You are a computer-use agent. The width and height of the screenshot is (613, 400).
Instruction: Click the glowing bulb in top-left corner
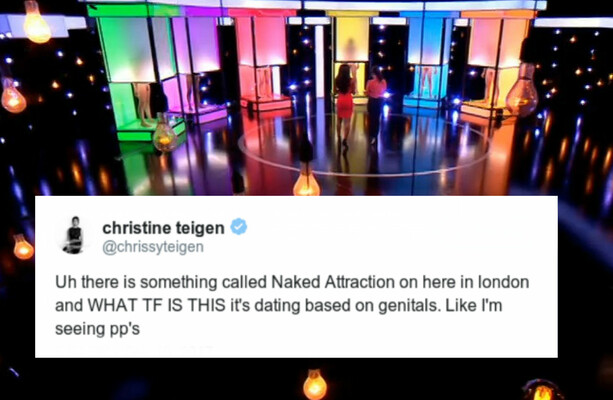[36, 23]
